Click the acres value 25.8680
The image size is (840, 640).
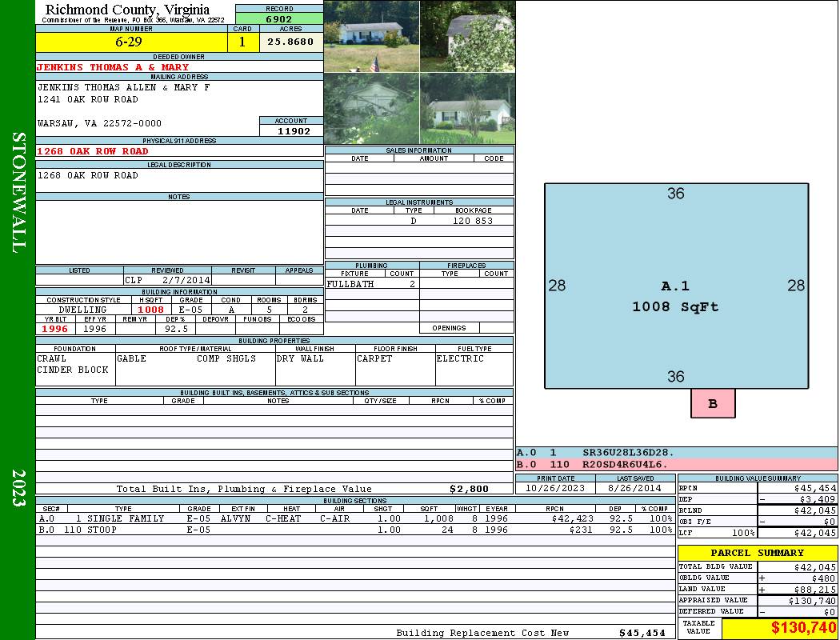point(290,42)
